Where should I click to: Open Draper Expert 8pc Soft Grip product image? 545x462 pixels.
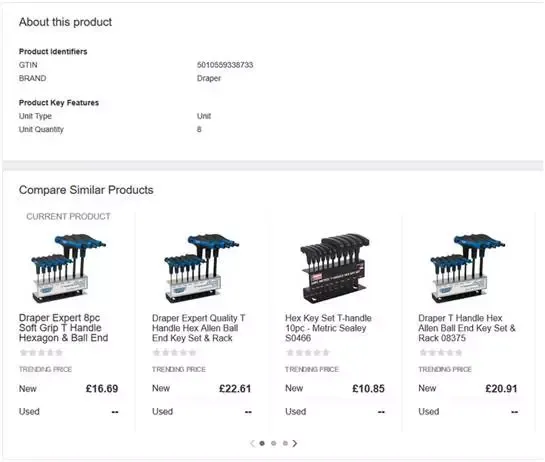pos(68,268)
